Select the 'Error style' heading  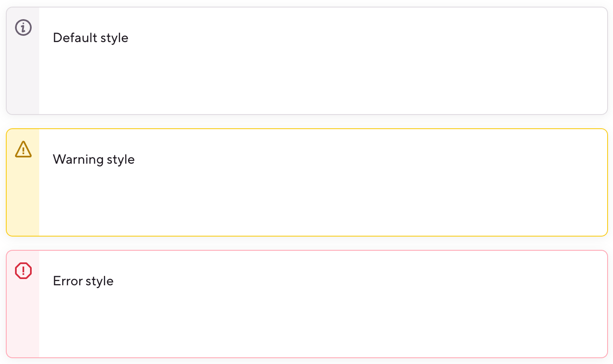pos(83,281)
